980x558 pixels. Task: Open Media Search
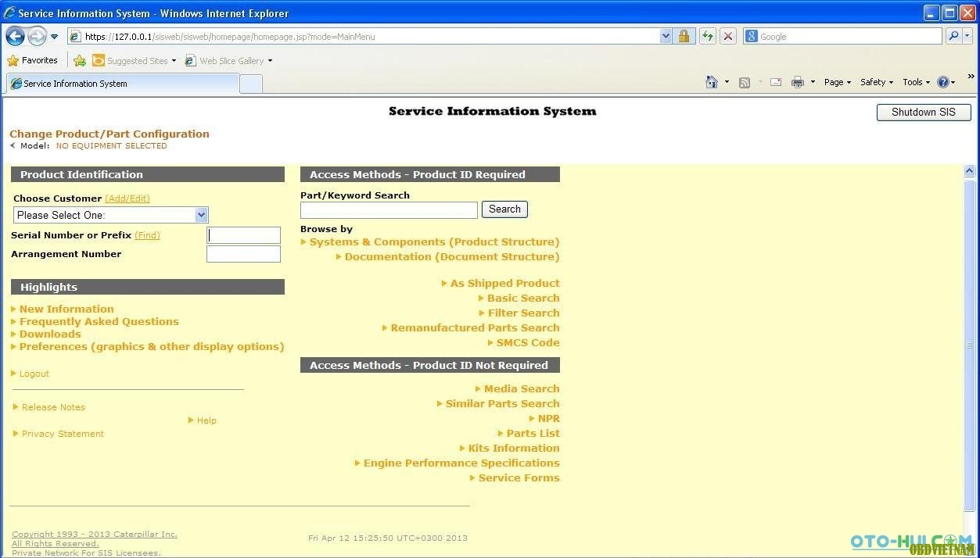[x=522, y=389]
